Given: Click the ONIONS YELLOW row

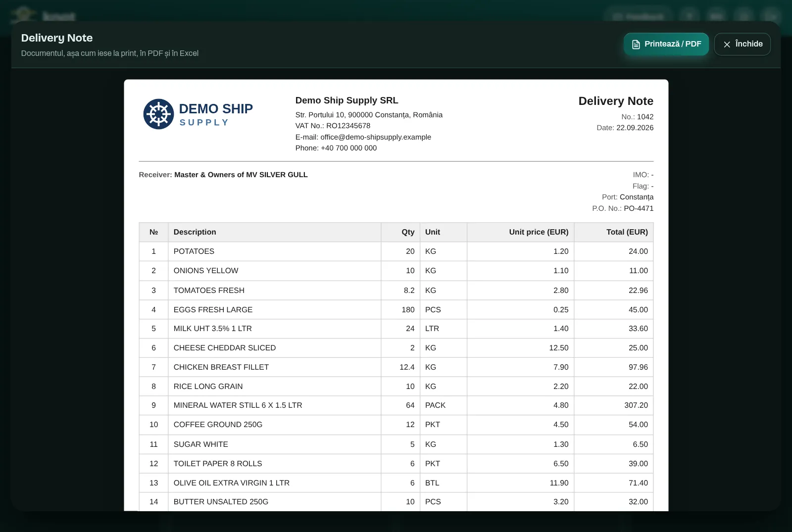Looking at the screenshot, I should (396, 271).
